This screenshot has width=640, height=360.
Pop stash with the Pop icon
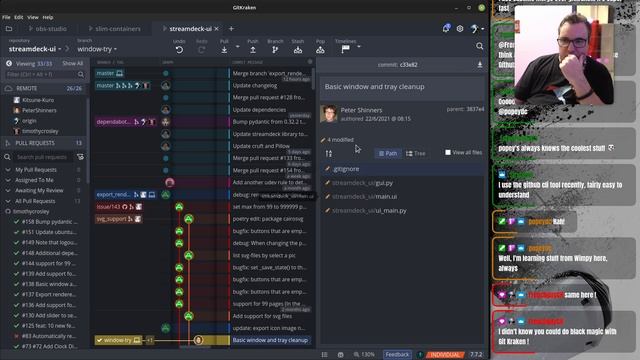[320, 50]
